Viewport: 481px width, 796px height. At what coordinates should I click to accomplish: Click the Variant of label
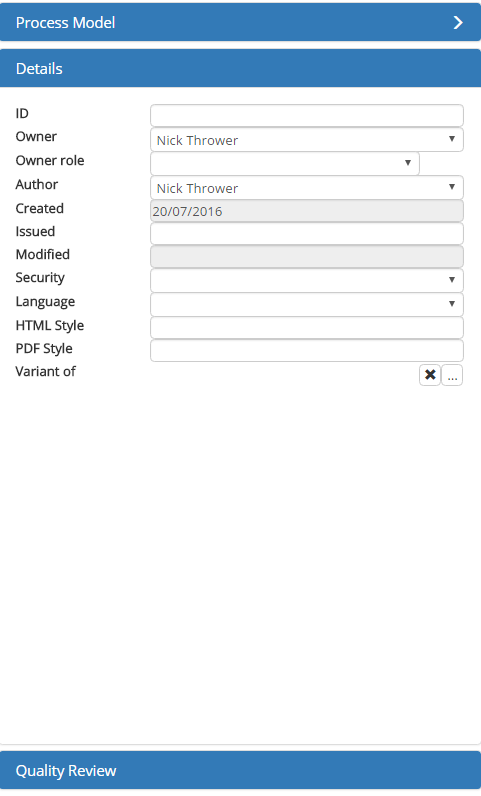[x=45, y=372]
